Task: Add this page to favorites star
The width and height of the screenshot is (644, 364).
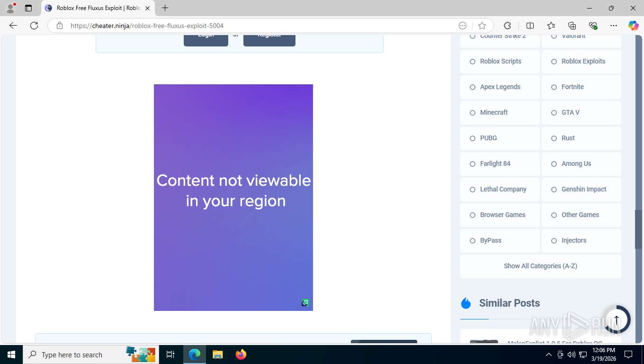Action: click(x=482, y=26)
